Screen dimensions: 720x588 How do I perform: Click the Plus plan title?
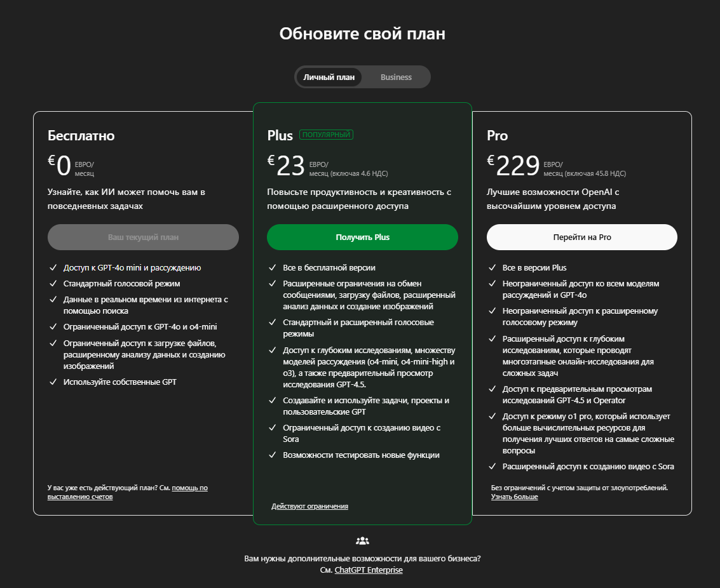tap(280, 136)
